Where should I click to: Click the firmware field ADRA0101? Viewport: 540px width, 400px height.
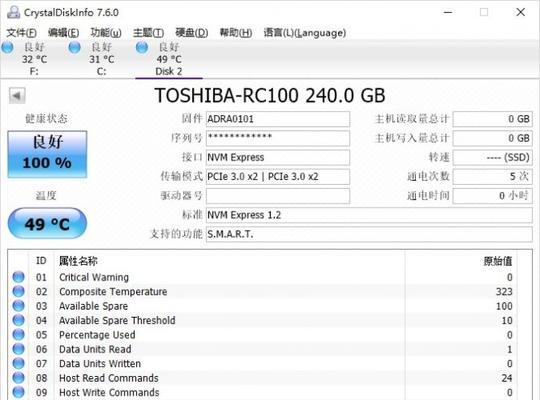point(278,119)
